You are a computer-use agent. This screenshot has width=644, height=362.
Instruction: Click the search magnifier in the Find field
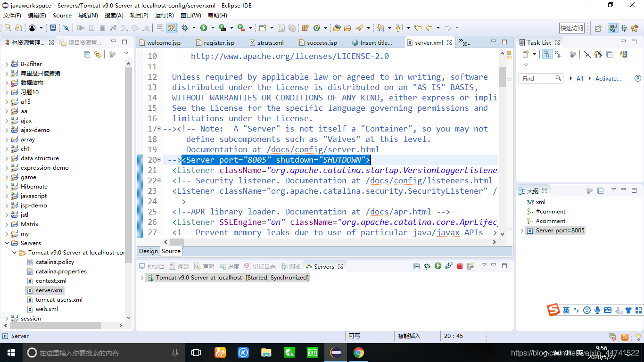(558, 78)
